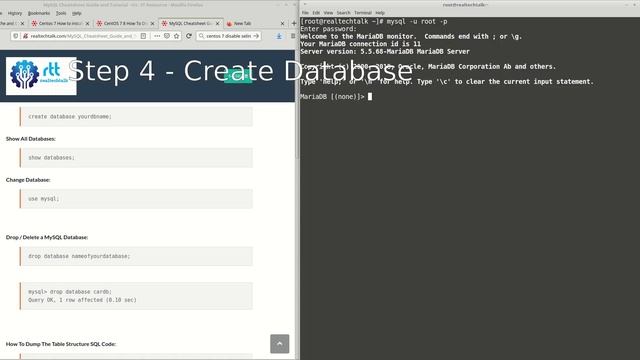This screenshot has height=360, width=640.
Task: Toggle reader view icon in the address bar
Action: [x=143, y=36]
